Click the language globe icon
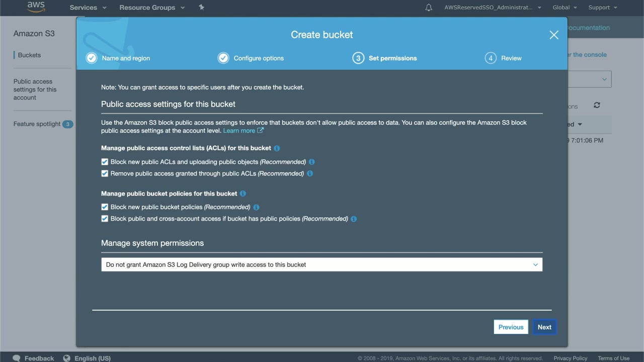Screen dimensions: 644x362 click(x=67, y=358)
